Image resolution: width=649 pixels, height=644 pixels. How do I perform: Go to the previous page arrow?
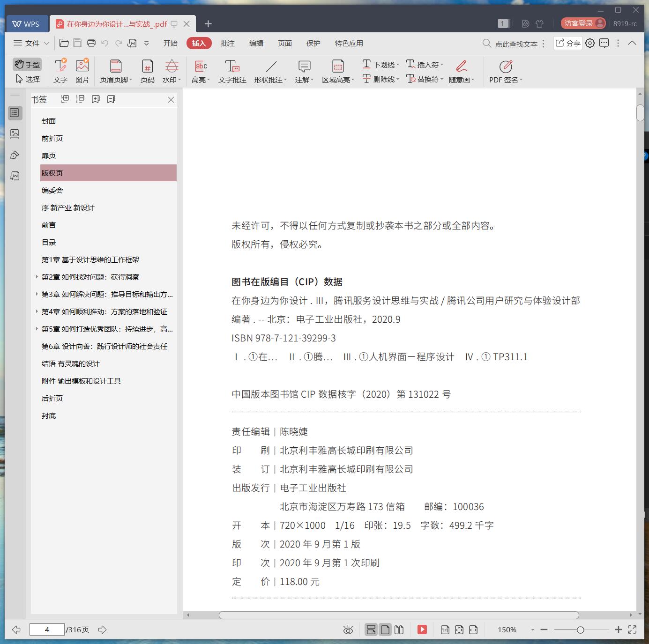coord(16,629)
